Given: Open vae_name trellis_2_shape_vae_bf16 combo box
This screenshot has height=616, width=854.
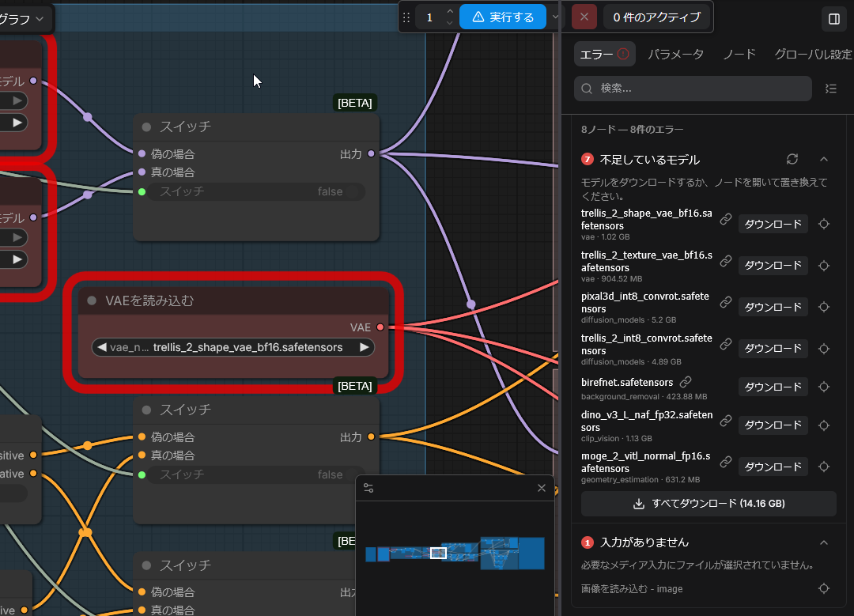Looking at the screenshot, I should click(x=233, y=347).
